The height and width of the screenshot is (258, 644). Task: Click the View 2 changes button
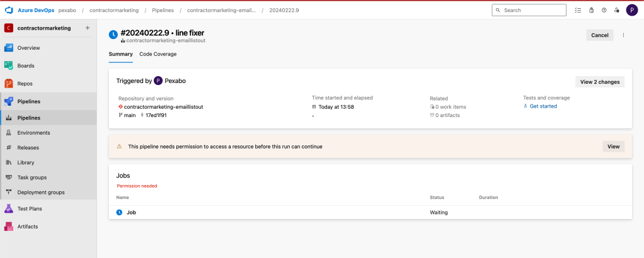(x=600, y=82)
